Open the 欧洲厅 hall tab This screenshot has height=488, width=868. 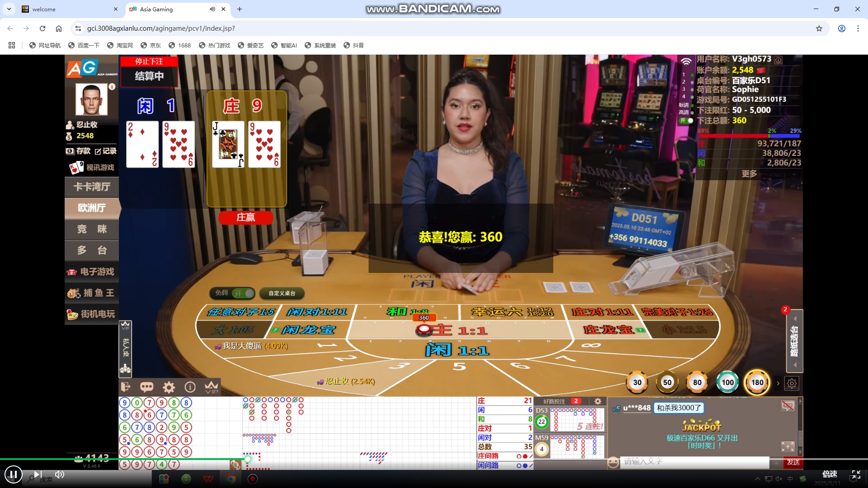tap(92, 208)
